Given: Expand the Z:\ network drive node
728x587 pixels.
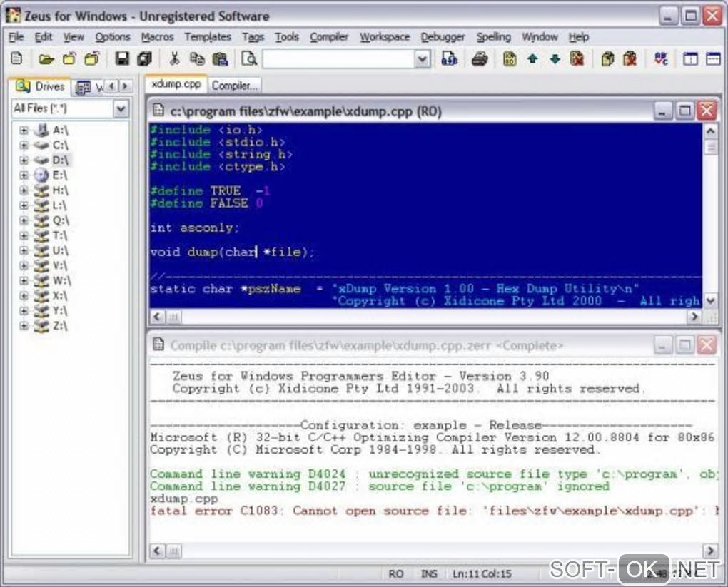Looking at the screenshot, I should pyautogui.click(x=24, y=326).
